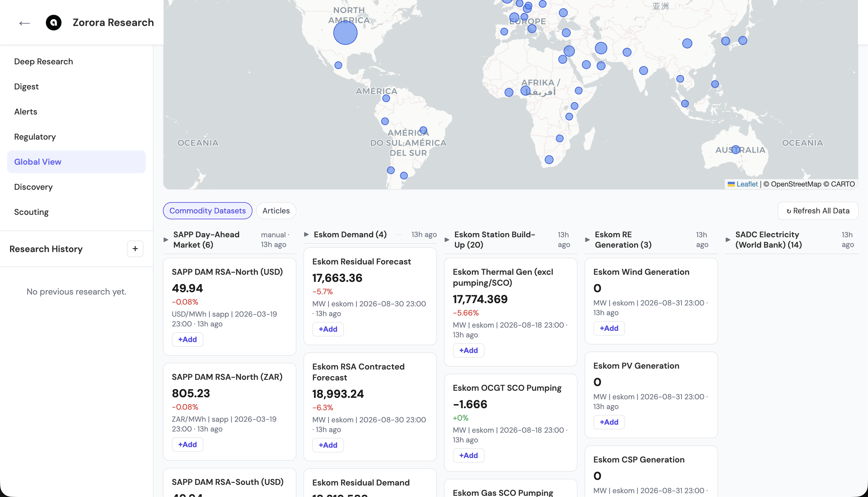Open the Leaflet attribution link

747,184
